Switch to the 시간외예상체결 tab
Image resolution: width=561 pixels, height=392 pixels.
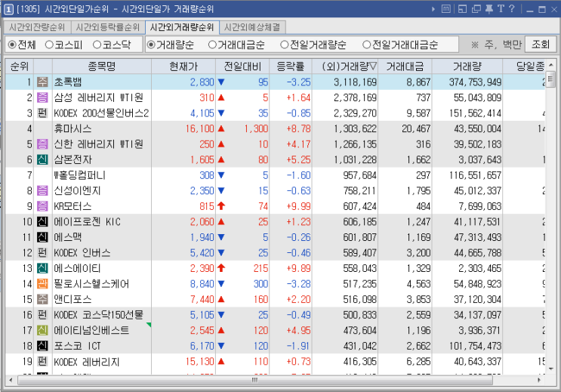click(252, 27)
